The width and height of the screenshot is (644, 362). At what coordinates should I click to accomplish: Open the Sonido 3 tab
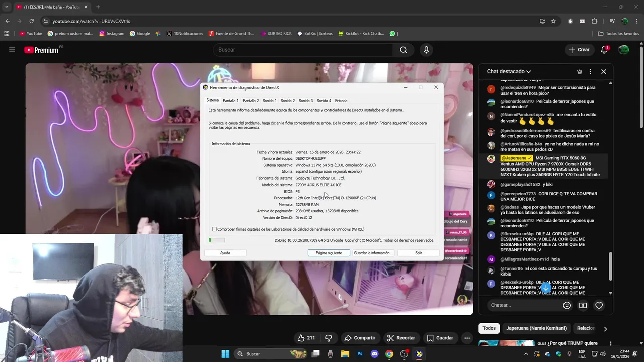point(306,101)
